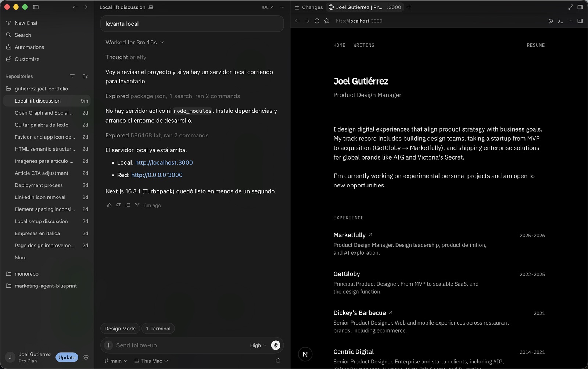Viewport: 588px width, 369px height.
Task: Open the Deployment process chat
Action: [x=47, y=185]
